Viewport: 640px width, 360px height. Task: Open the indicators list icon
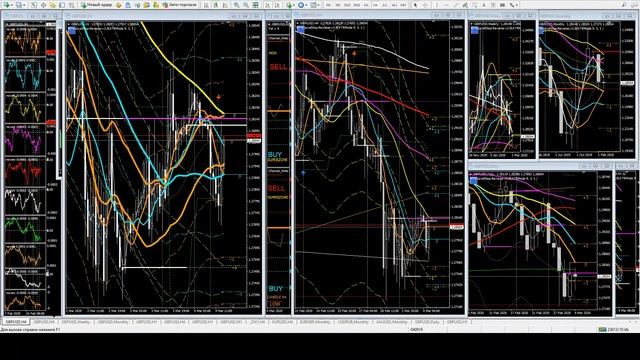[x=289, y=5]
